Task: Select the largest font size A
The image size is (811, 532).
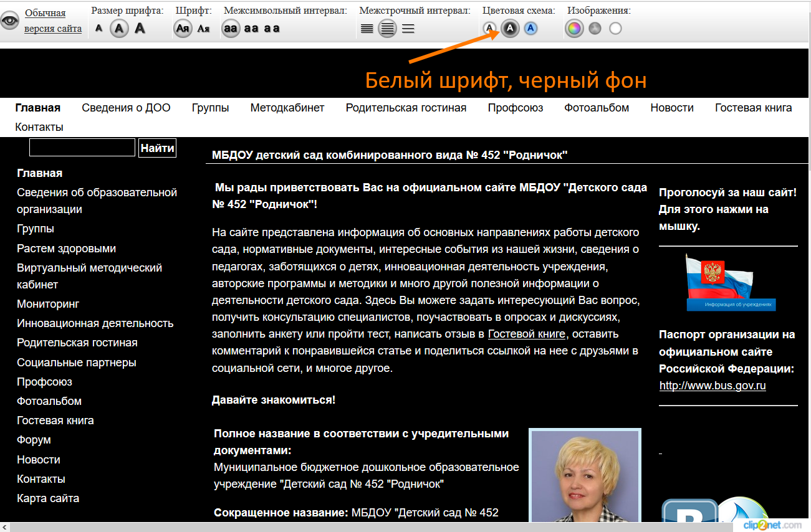Action: coord(140,28)
